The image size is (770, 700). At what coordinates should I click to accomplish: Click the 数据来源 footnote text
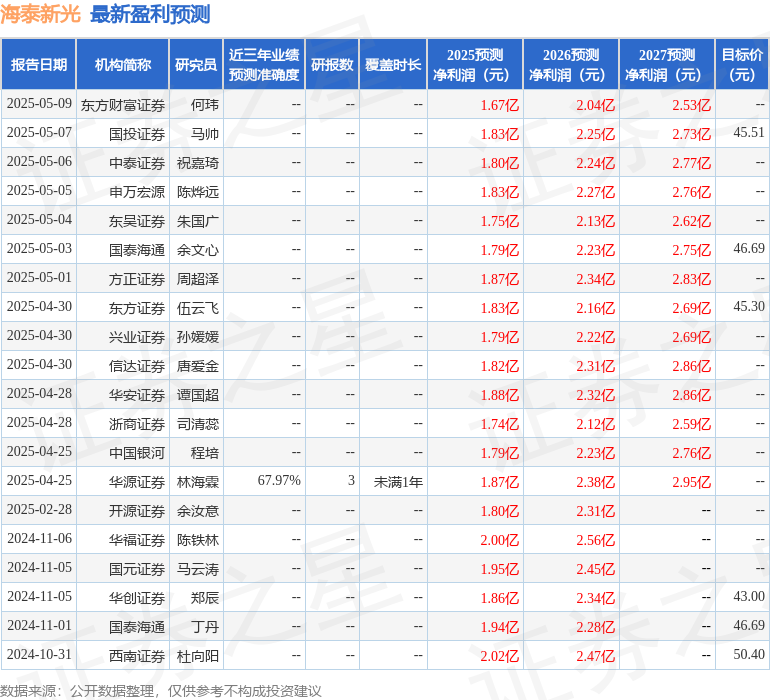pyautogui.click(x=161, y=691)
